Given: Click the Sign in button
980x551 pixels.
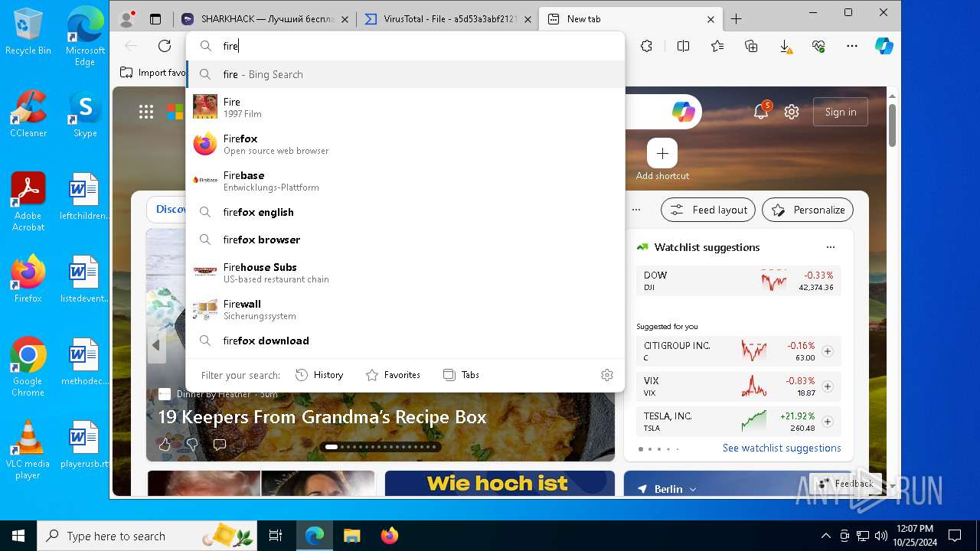Looking at the screenshot, I should point(841,112).
